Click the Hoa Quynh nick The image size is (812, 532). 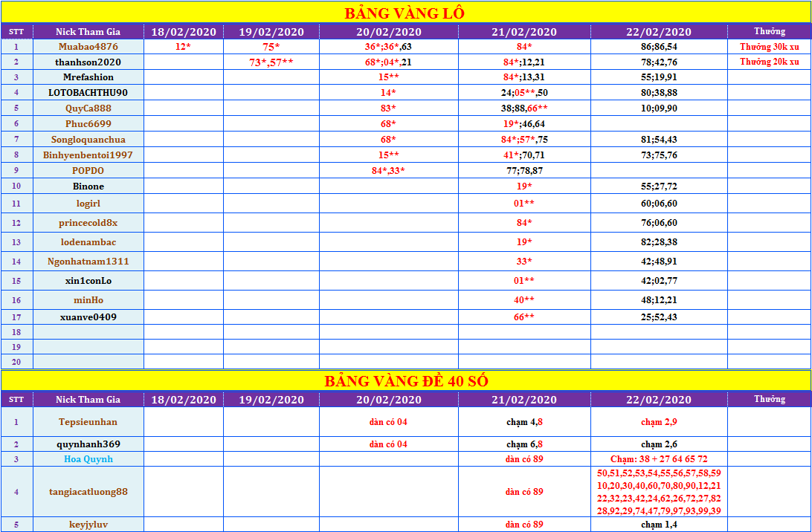(88, 459)
